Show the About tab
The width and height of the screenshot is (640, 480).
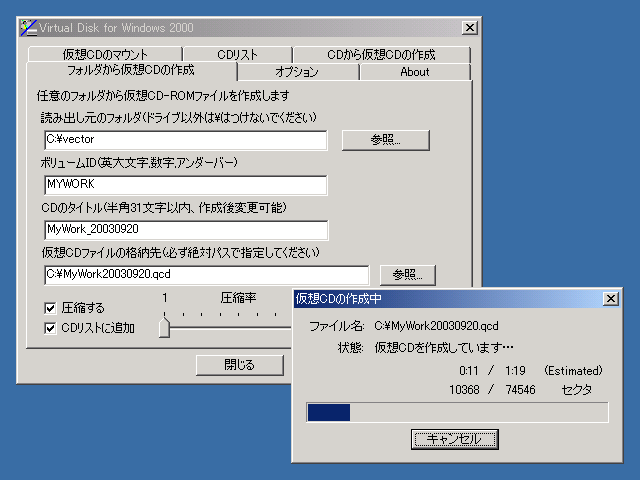pyautogui.click(x=414, y=72)
